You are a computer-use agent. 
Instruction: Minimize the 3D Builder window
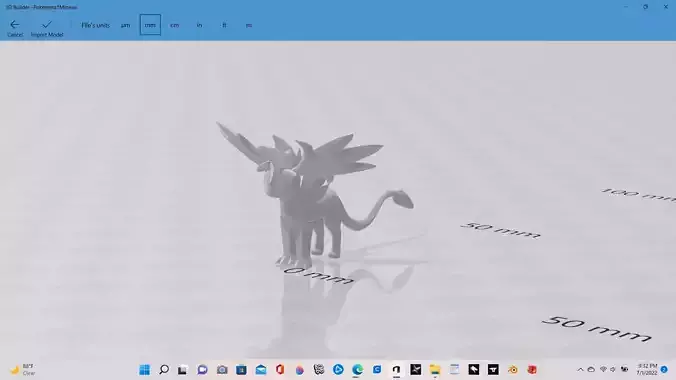click(x=626, y=7)
